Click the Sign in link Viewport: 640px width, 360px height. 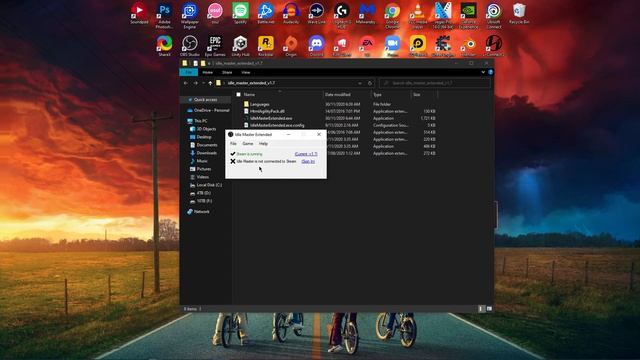pyautogui.click(x=308, y=162)
